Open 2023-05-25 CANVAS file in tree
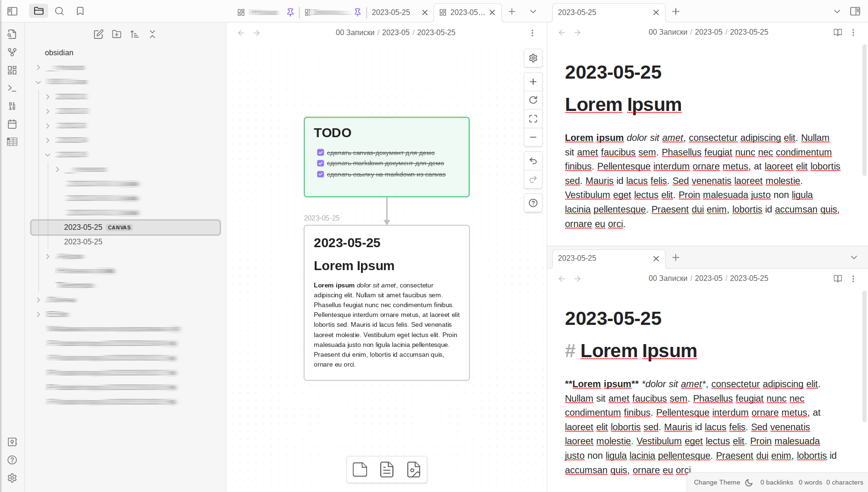This screenshot has width=868, height=492. click(125, 228)
